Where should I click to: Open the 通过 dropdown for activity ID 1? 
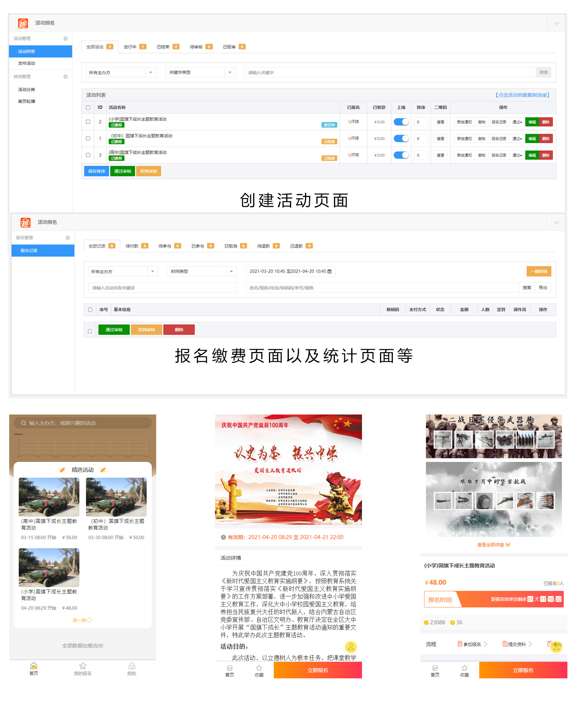pos(517,139)
